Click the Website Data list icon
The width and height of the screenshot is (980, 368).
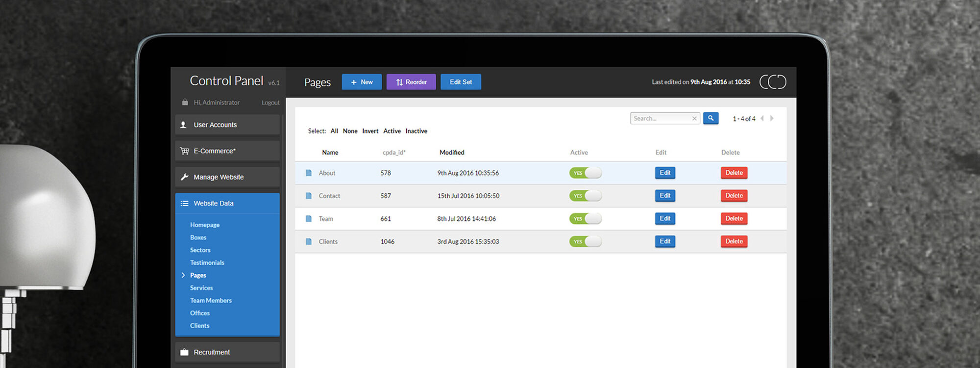(x=184, y=203)
